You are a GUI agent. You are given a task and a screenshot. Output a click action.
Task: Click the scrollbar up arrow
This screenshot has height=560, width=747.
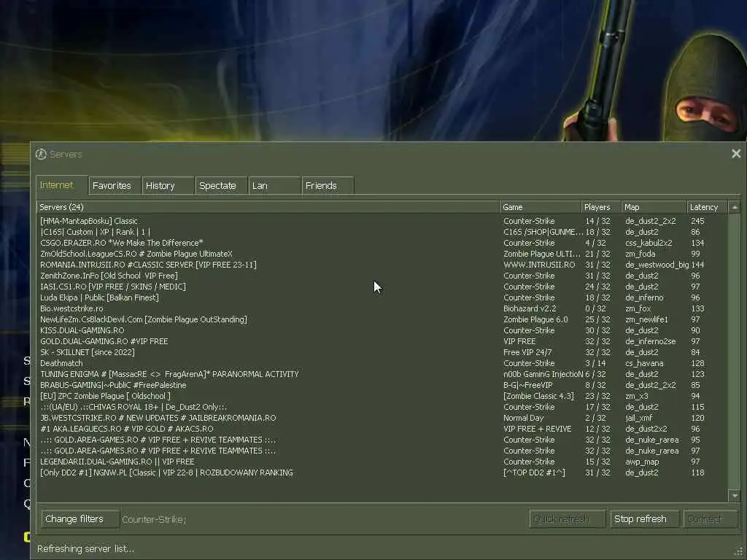tap(735, 207)
